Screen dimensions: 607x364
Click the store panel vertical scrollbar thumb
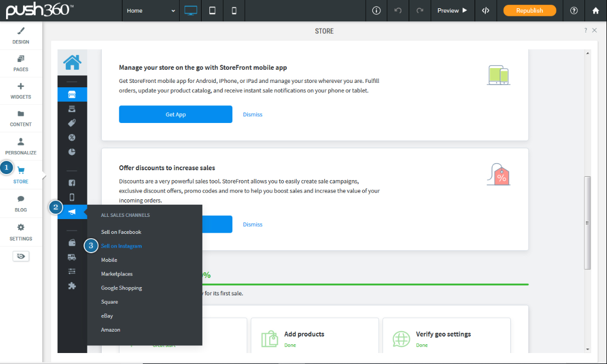coord(588,222)
